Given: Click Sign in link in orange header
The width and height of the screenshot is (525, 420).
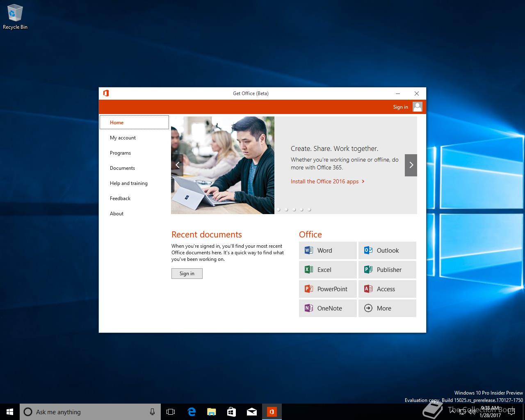Looking at the screenshot, I should [x=400, y=107].
